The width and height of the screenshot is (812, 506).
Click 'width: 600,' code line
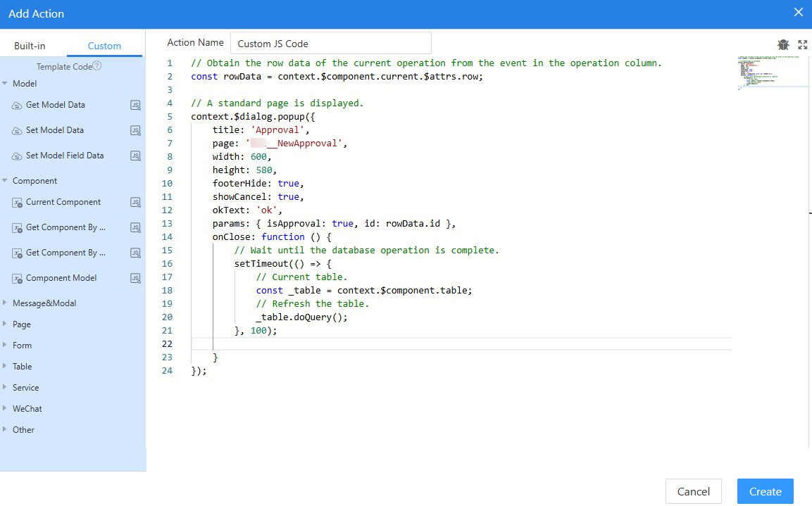coord(242,157)
